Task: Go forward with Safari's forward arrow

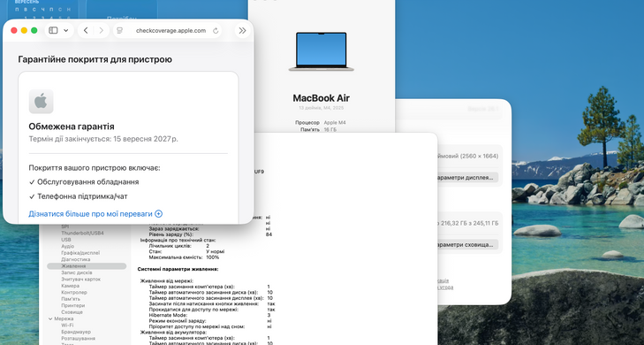Action: (x=101, y=30)
